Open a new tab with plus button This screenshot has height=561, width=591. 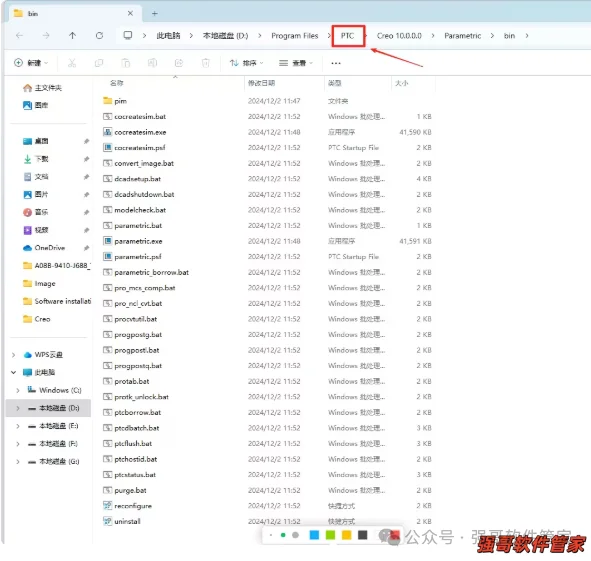155,14
